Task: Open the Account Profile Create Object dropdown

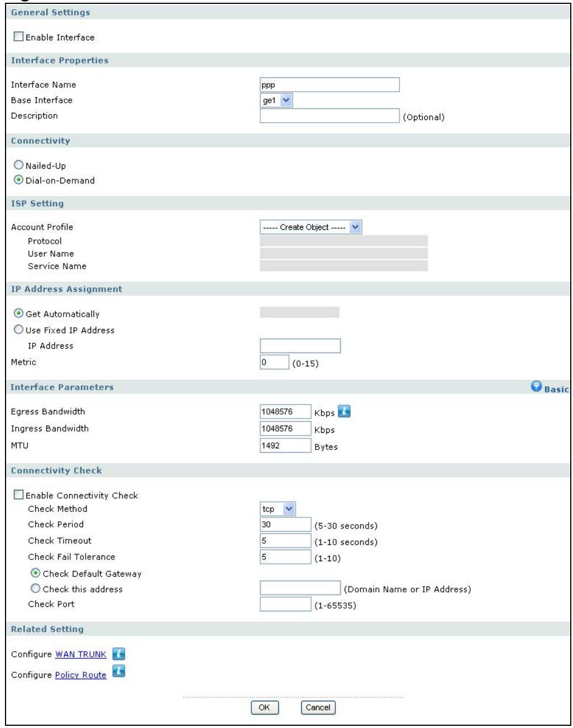Action: (311, 227)
